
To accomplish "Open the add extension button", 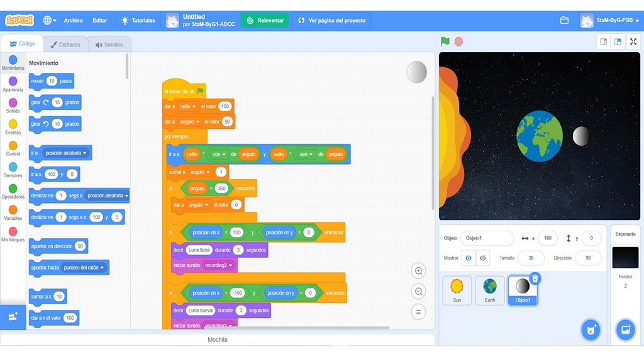I will pyautogui.click(x=13, y=317).
